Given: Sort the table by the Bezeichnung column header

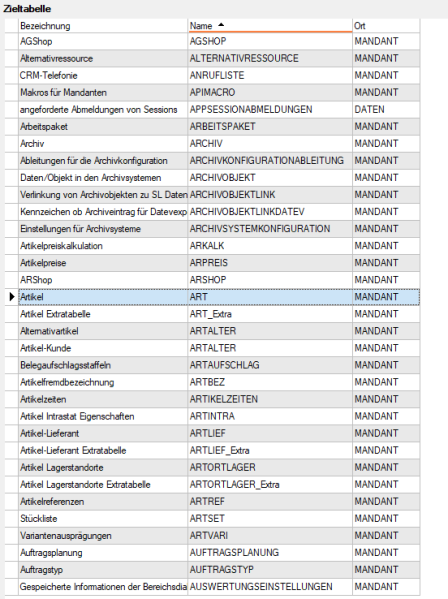Looking at the screenshot, I should [x=103, y=26].
